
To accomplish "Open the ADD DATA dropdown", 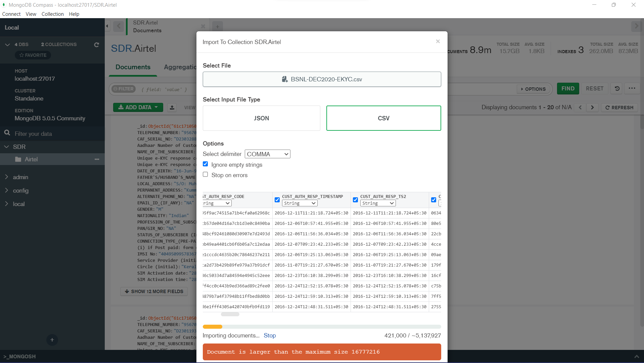I will pyautogui.click(x=138, y=107).
